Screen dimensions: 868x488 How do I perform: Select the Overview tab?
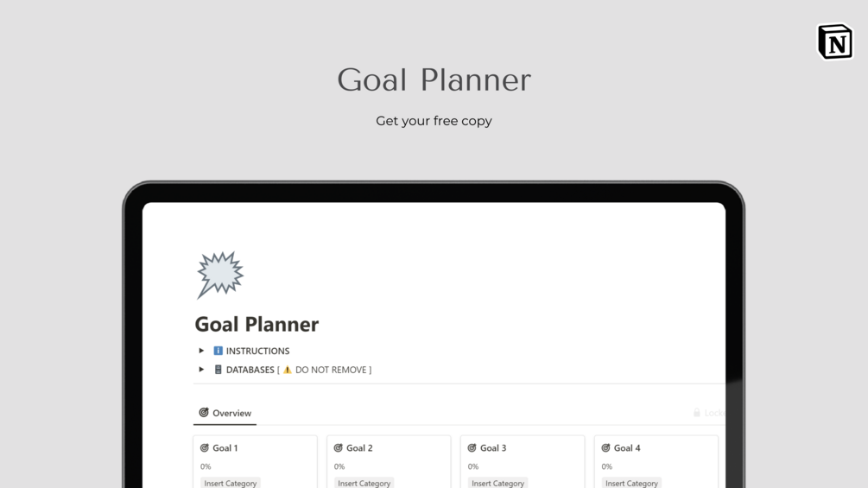point(225,413)
